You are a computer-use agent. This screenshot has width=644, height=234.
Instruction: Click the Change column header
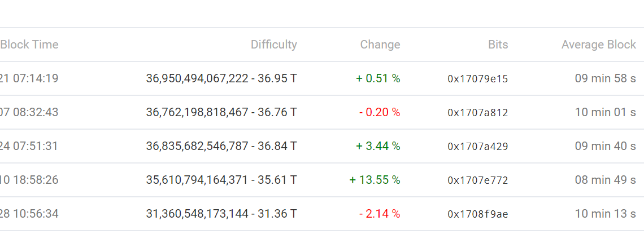pyautogui.click(x=380, y=45)
